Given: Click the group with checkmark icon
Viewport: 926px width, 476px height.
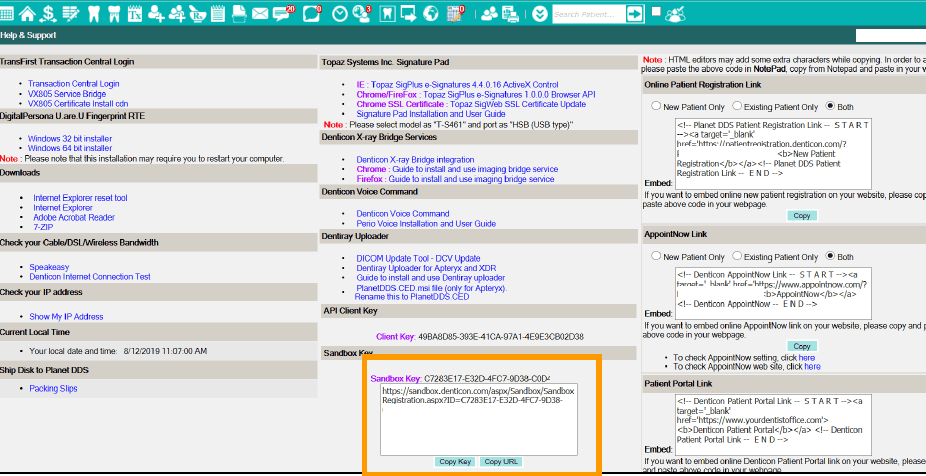Looking at the screenshot, I should 675,14.
